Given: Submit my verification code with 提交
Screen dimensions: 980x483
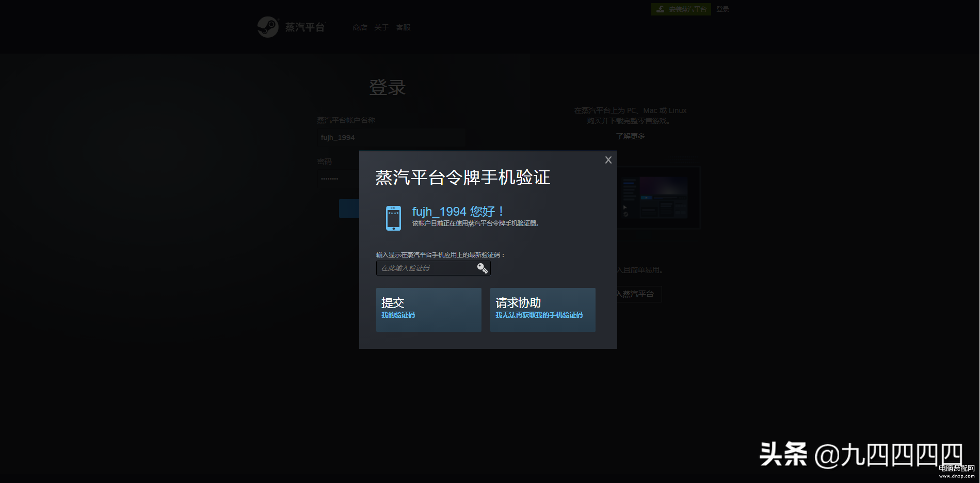Looking at the screenshot, I should pos(428,310).
